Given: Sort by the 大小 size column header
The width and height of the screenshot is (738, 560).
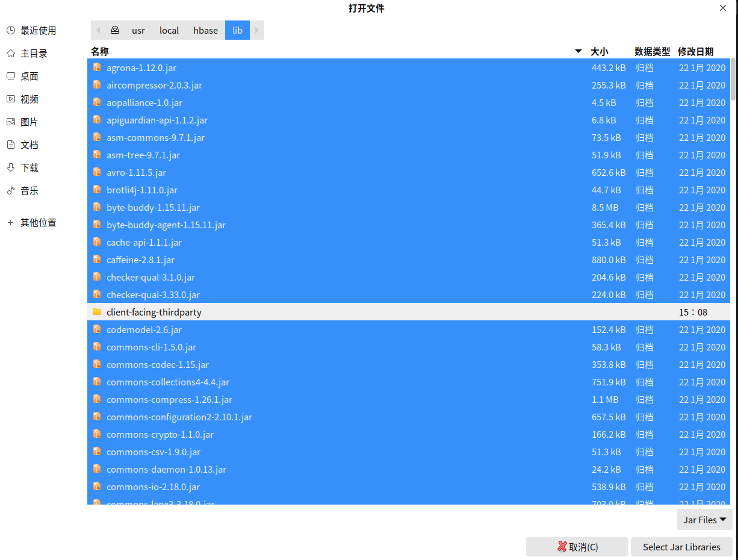Looking at the screenshot, I should point(600,52).
